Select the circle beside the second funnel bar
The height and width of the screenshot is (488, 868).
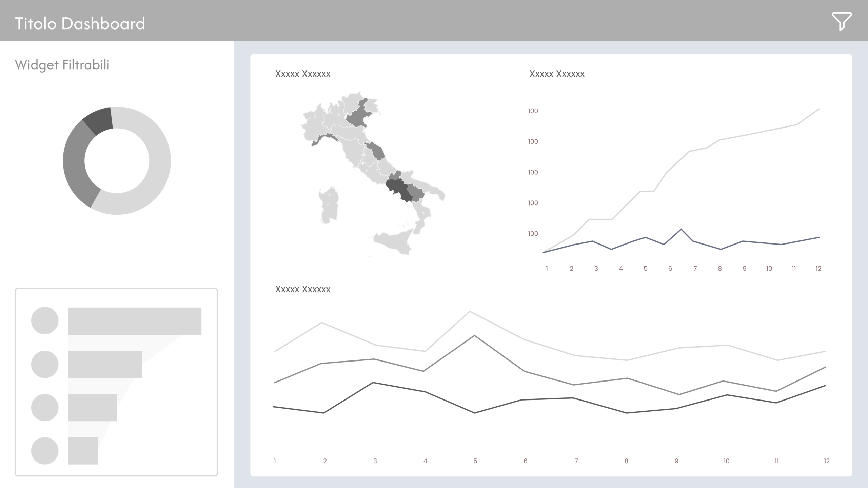[x=45, y=364]
